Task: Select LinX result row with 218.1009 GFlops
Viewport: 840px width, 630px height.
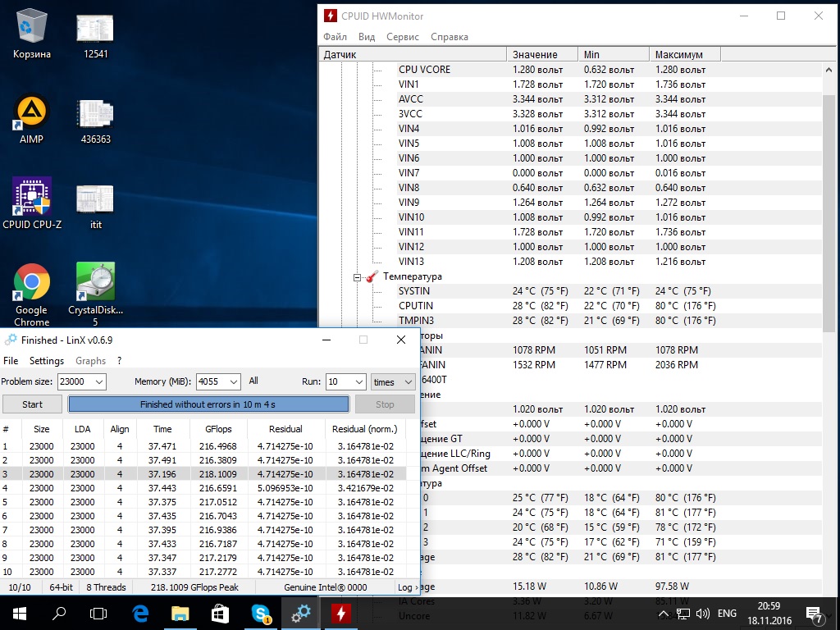Action: [203, 474]
